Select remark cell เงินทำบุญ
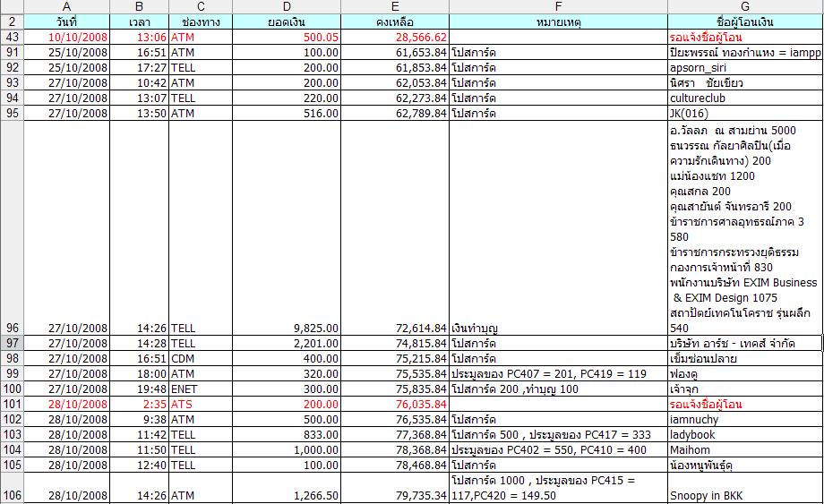 coord(559,228)
